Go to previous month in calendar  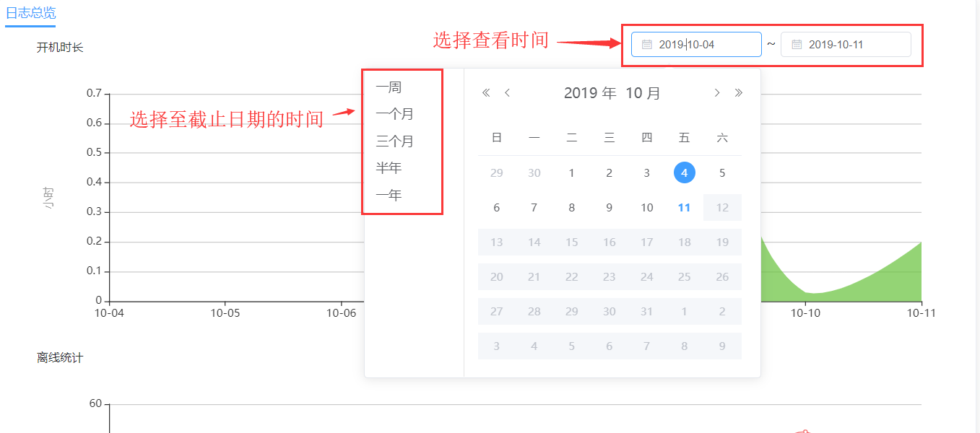[508, 92]
